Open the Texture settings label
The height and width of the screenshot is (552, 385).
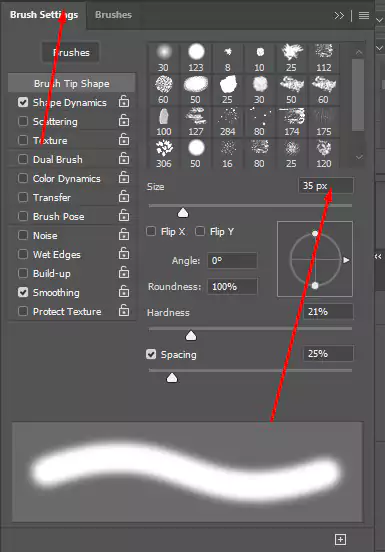(50, 140)
